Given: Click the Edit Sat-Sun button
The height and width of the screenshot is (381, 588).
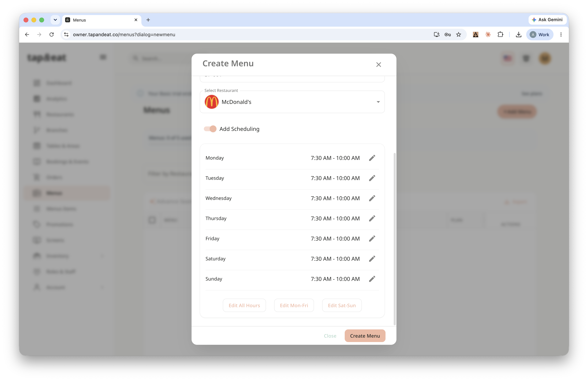Looking at the screenshot, I should click(x=342, y=305).
